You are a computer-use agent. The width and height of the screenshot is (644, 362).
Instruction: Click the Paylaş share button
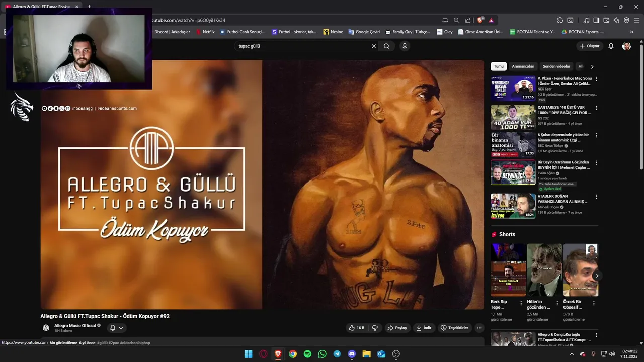pyautogui.click(x=396, y=328)
